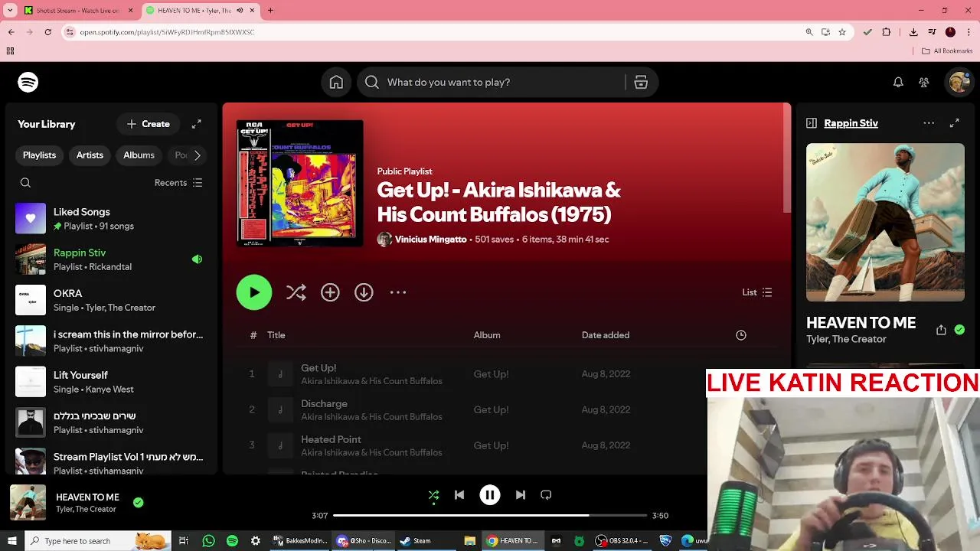Viewport: 980px width, 551px height.
Task: Open Discord from the taskbar
Action: point(364,541)
